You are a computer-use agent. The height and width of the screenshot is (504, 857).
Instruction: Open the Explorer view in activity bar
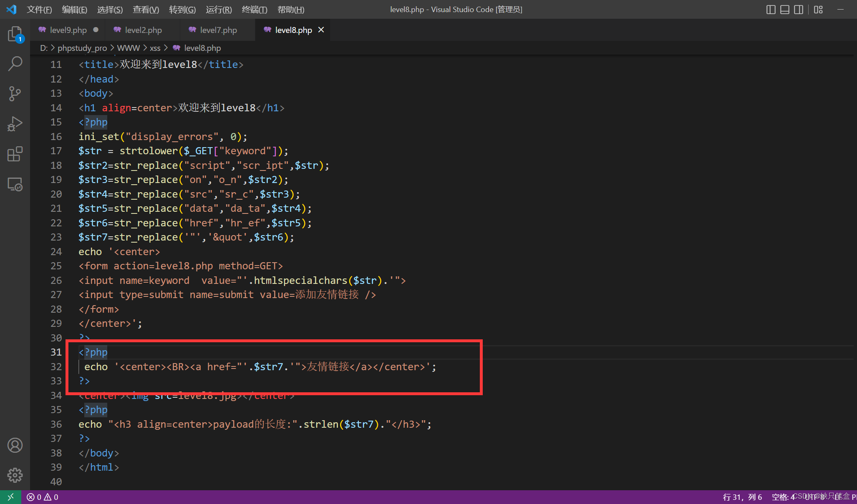[x=15, y=34]
